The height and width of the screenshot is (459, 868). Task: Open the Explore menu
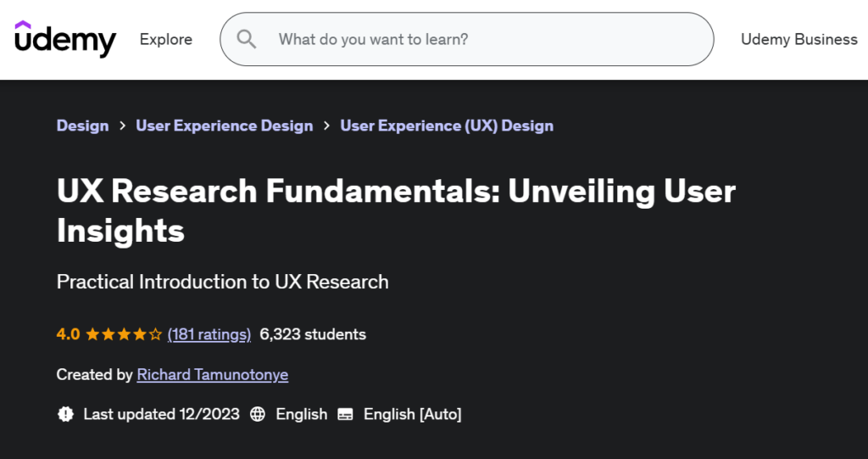click(166, 39)
